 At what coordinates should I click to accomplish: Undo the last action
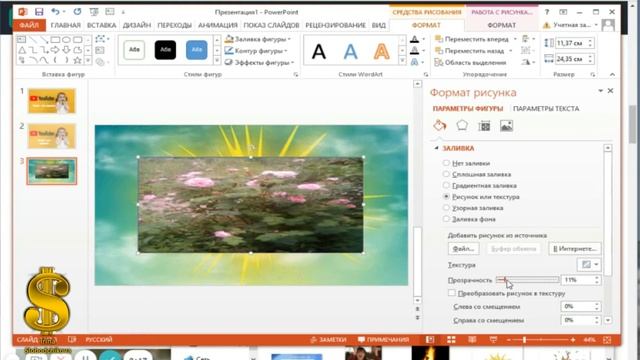point(55,12)
